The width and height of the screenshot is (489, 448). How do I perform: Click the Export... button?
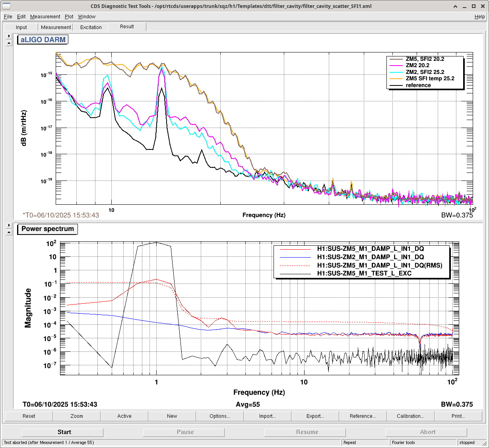coord(315,416)
